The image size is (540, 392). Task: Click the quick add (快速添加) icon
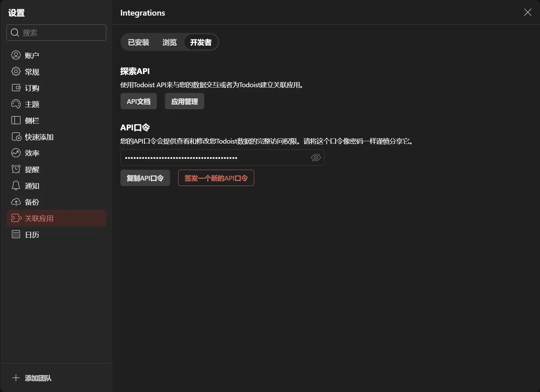[x=16, y=137]
